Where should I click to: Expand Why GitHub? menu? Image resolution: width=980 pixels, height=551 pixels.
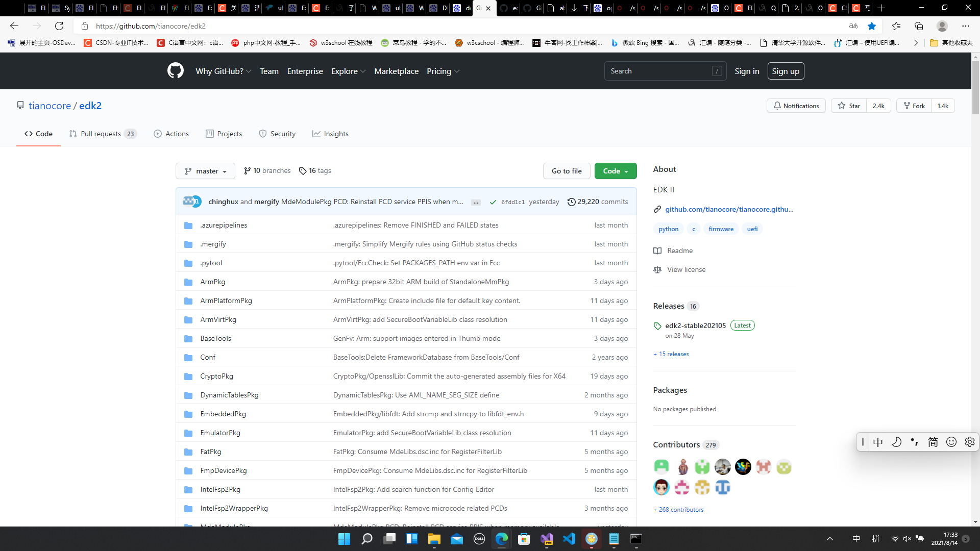coord(223,71)
